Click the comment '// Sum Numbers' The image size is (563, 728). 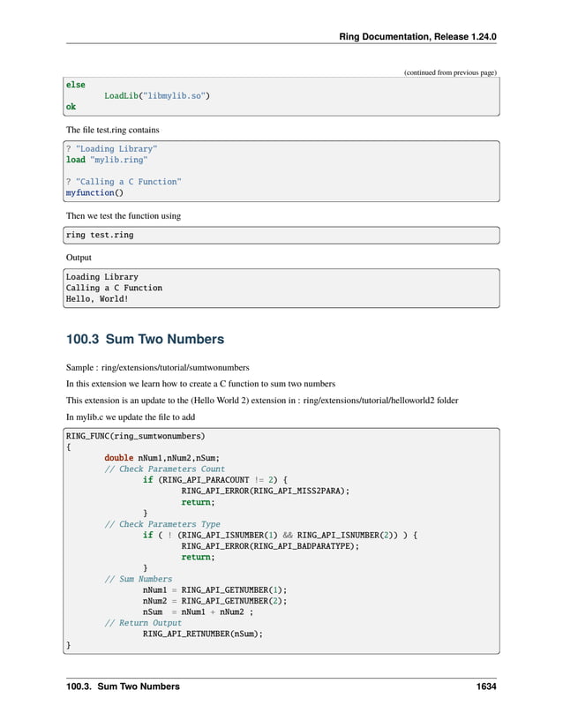[x=138, y=579]
